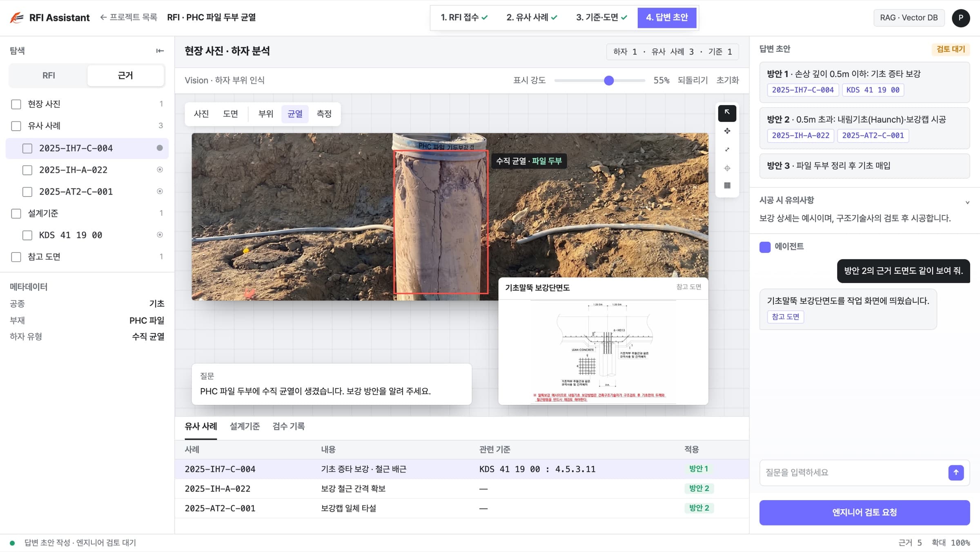Toggle the grid overlay tool
The width and height of the screenshot is (980, 552).
[727, 185]
